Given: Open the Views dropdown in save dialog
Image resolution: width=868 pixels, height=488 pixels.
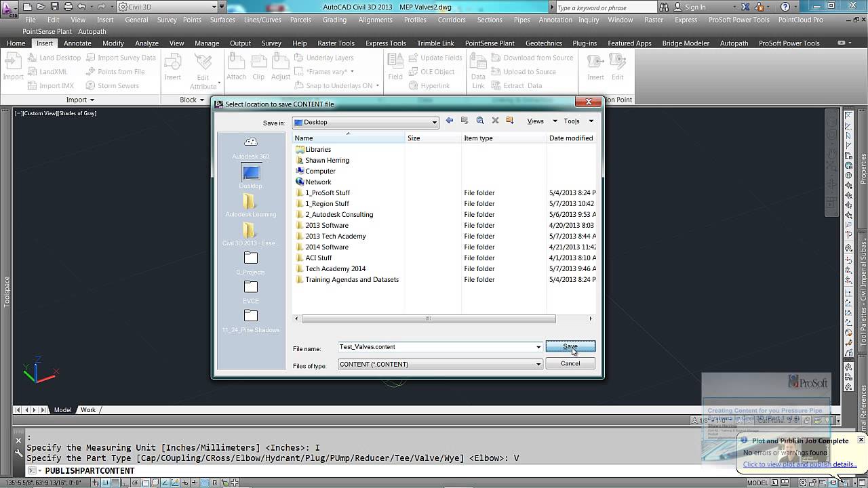Looking at the screenshot, I should pos(542,121).
